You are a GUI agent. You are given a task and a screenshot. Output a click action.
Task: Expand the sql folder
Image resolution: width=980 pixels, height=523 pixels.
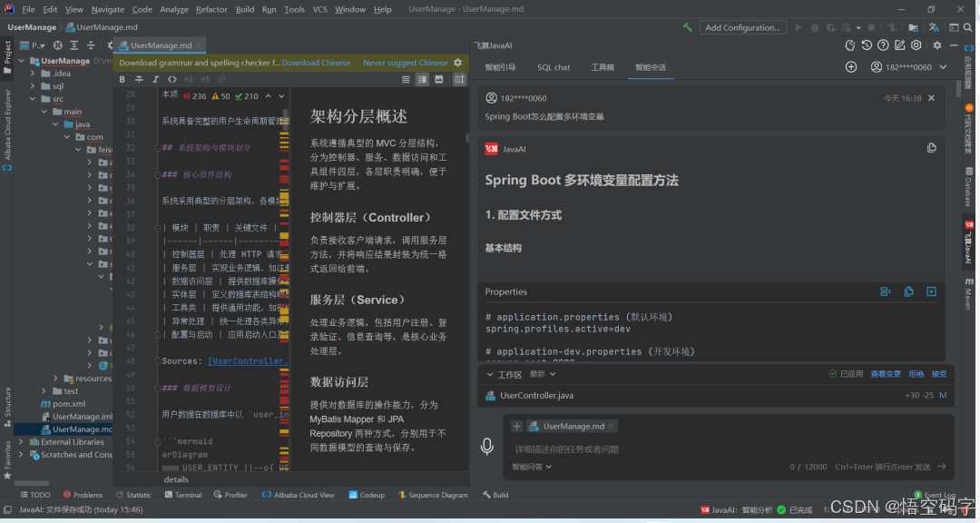33,86
